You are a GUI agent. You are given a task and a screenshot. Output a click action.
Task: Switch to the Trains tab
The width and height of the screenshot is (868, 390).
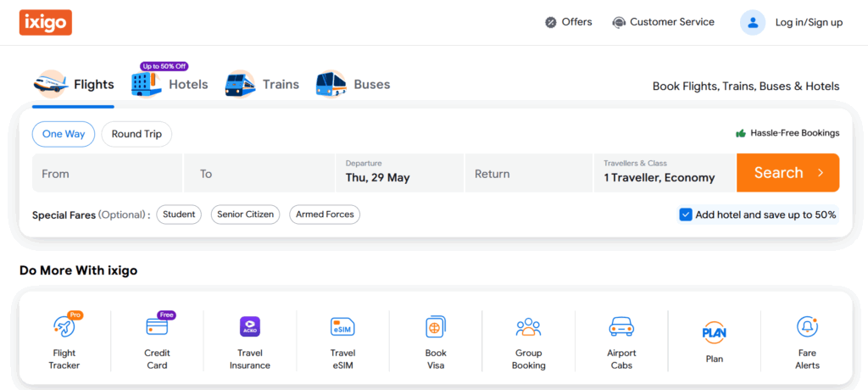click(263, 84)
